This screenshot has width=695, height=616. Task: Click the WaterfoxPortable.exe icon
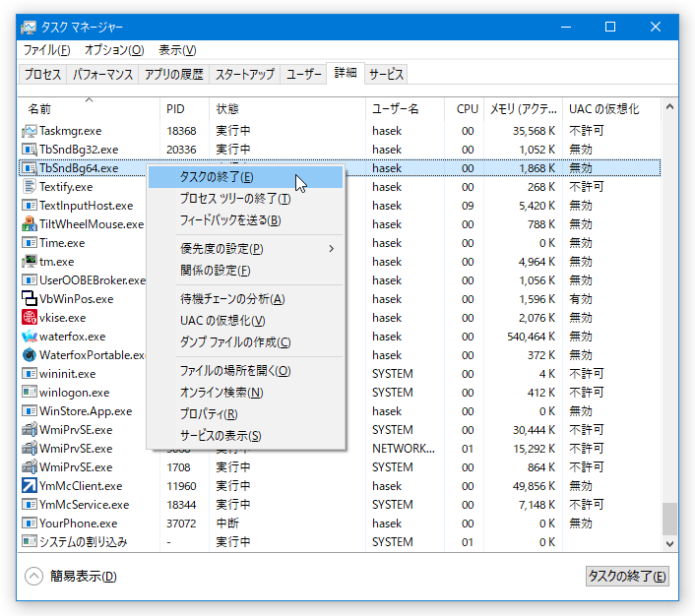point(30,355)
